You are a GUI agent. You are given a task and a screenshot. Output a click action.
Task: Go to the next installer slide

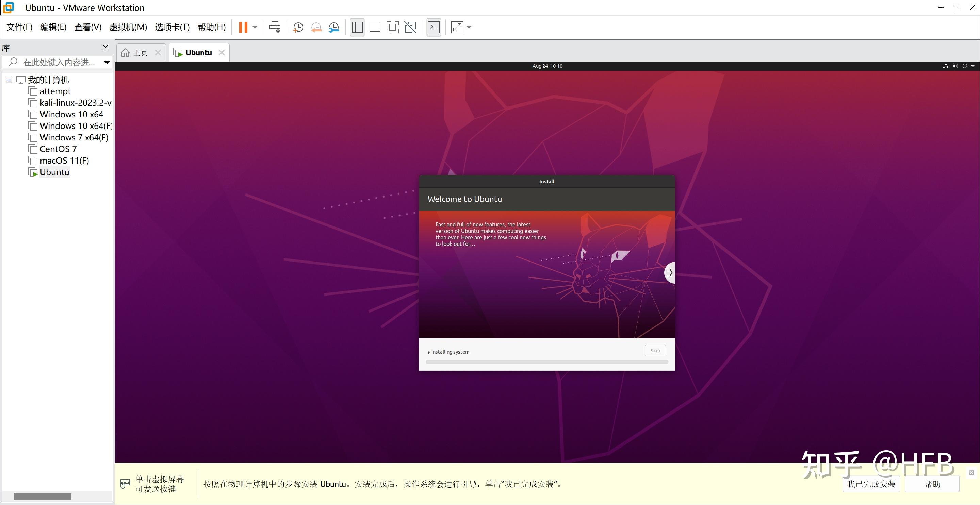(x=670, y=272)
